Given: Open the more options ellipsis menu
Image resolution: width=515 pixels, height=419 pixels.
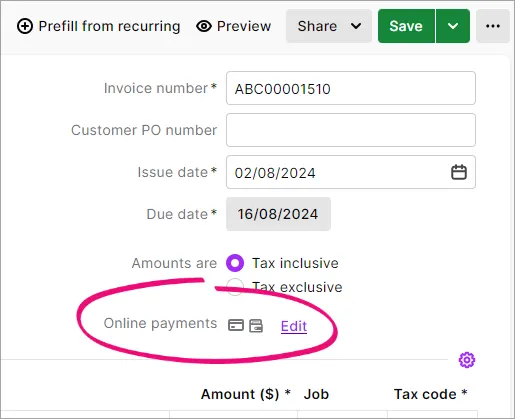Looking at the screenshot, I should tap(493, 26).
